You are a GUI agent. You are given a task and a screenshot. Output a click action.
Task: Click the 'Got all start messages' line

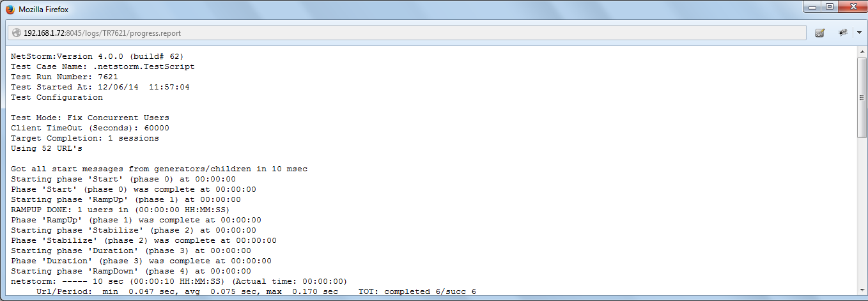[x=159, y=169]
